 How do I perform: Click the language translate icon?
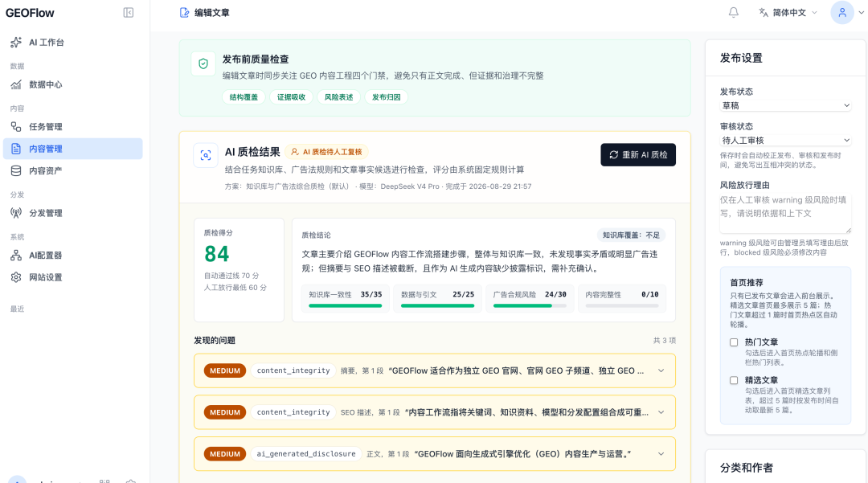tap(764, 12)
